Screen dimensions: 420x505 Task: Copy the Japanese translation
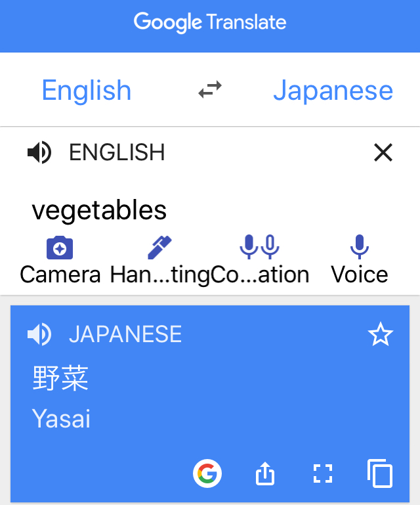[x=380, y=473]
